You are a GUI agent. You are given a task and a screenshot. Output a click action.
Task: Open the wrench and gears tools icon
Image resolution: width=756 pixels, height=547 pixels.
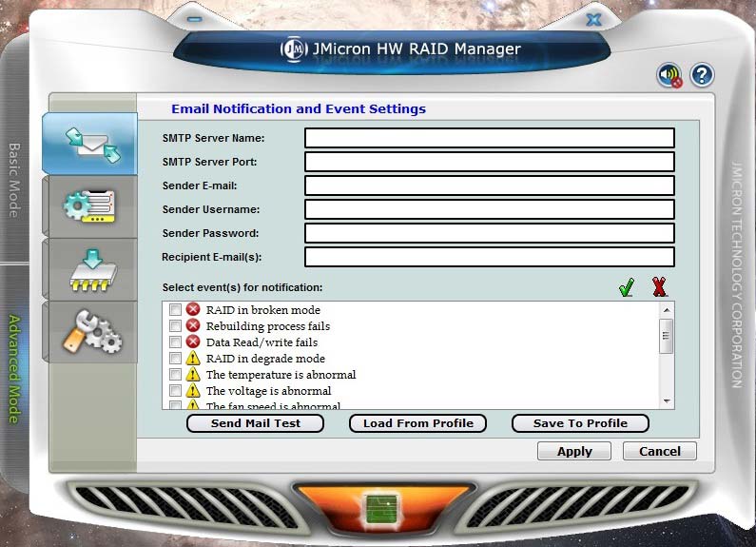point(91,332)
